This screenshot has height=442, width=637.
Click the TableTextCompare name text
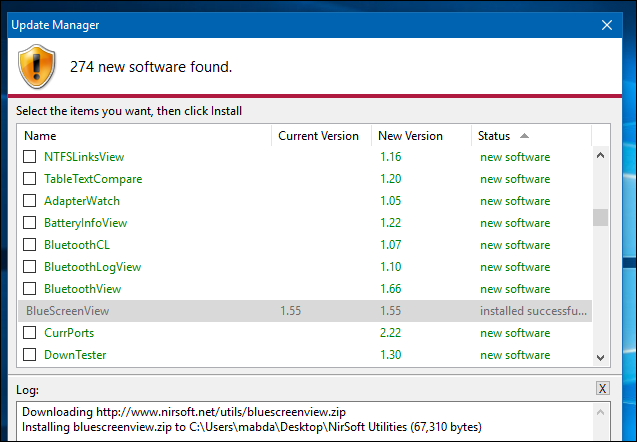coord(93,179)
